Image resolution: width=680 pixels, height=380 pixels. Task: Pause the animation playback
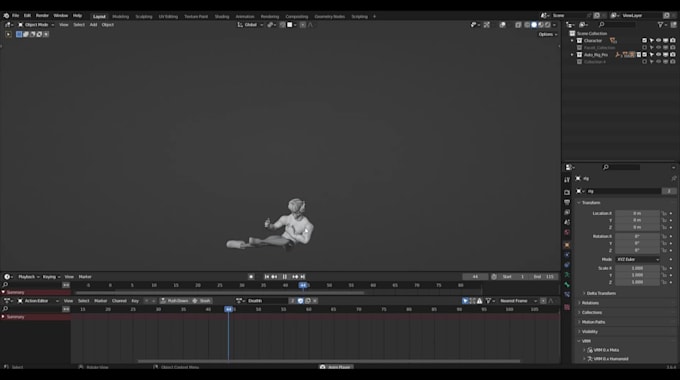[284, 277]
